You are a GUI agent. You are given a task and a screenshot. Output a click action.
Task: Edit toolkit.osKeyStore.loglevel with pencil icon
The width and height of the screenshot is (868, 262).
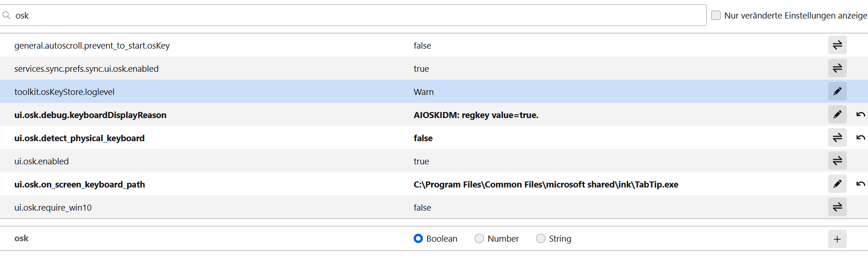pyautogui.click(x=837, y=91)
